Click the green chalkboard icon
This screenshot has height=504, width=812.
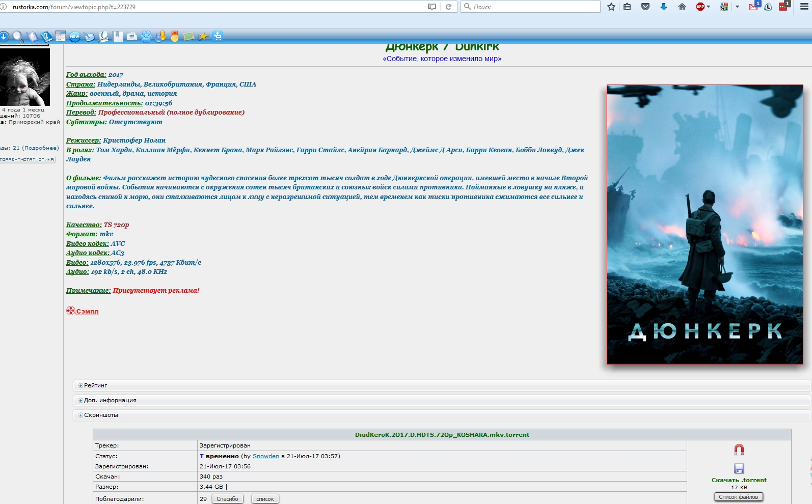(189, 36)
